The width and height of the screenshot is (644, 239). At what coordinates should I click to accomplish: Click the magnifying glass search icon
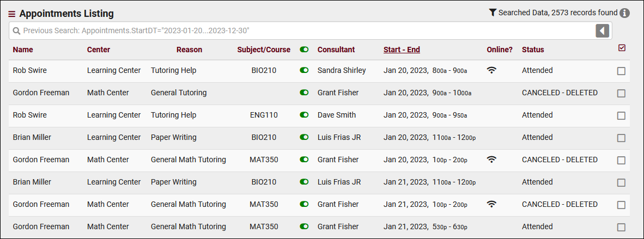click(16, 31)
